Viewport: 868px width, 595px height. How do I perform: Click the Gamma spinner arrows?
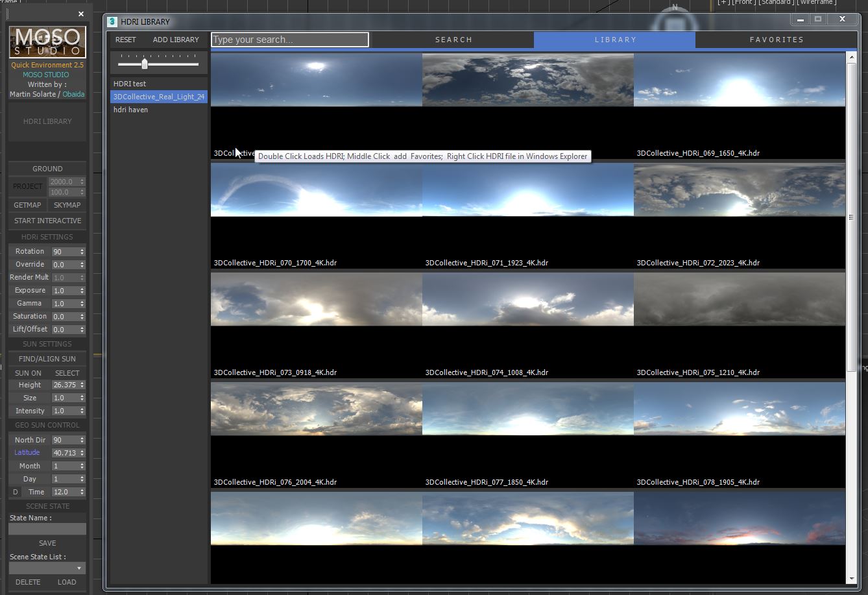(x=82, y=304)
